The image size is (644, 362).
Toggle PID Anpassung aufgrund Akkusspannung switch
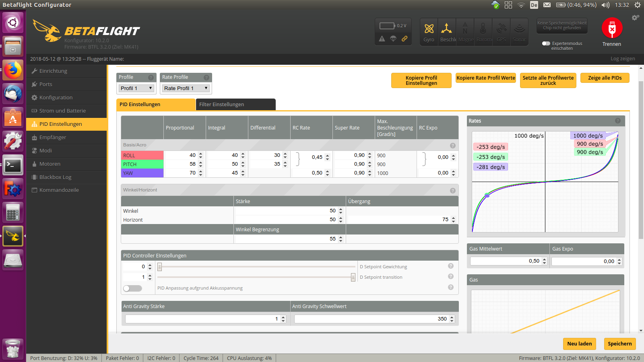pyautogui.click(x=132, y=288)
